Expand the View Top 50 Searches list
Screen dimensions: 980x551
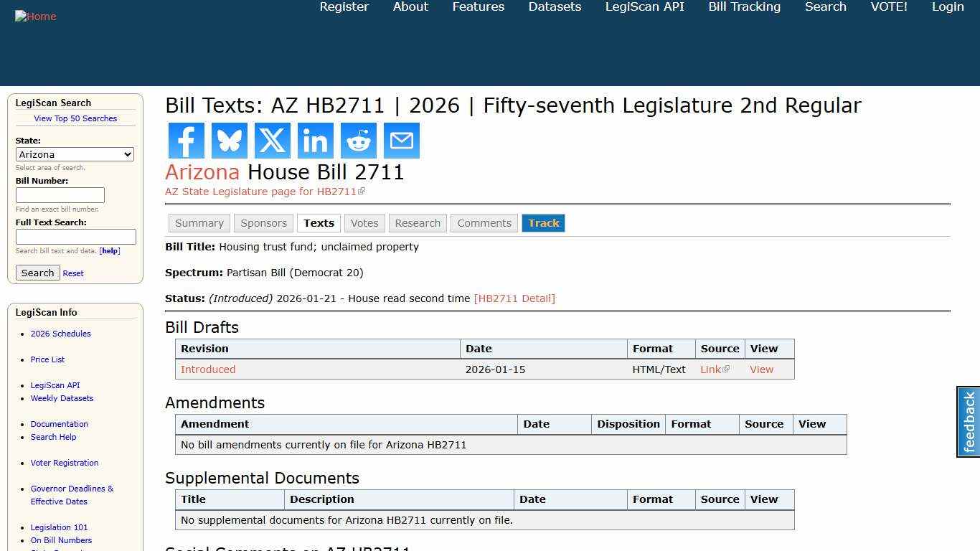[75, 118]
